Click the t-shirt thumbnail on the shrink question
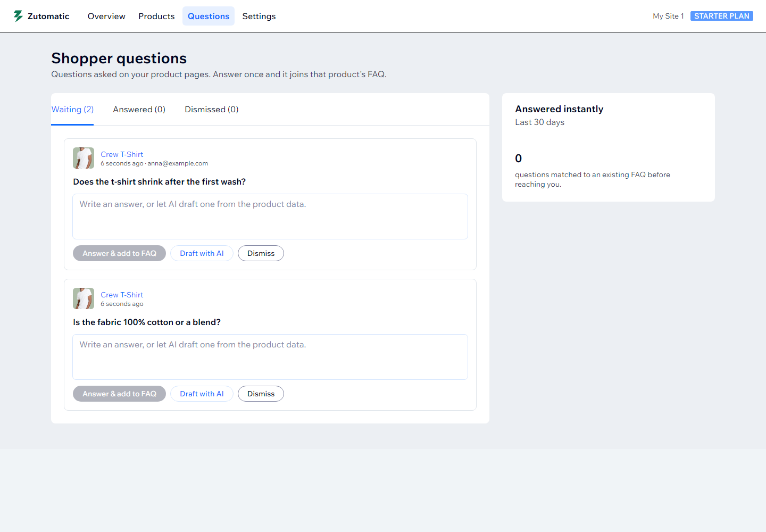The image size is (766, 532). (x=84, y=158)
